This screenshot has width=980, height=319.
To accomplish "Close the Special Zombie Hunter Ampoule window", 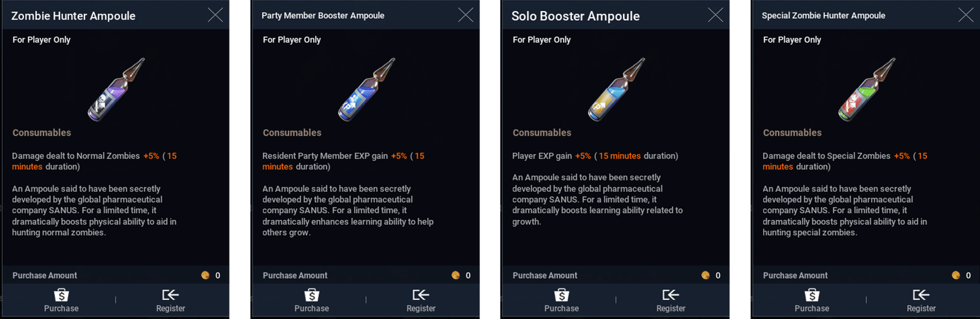I will click(966, 15).
